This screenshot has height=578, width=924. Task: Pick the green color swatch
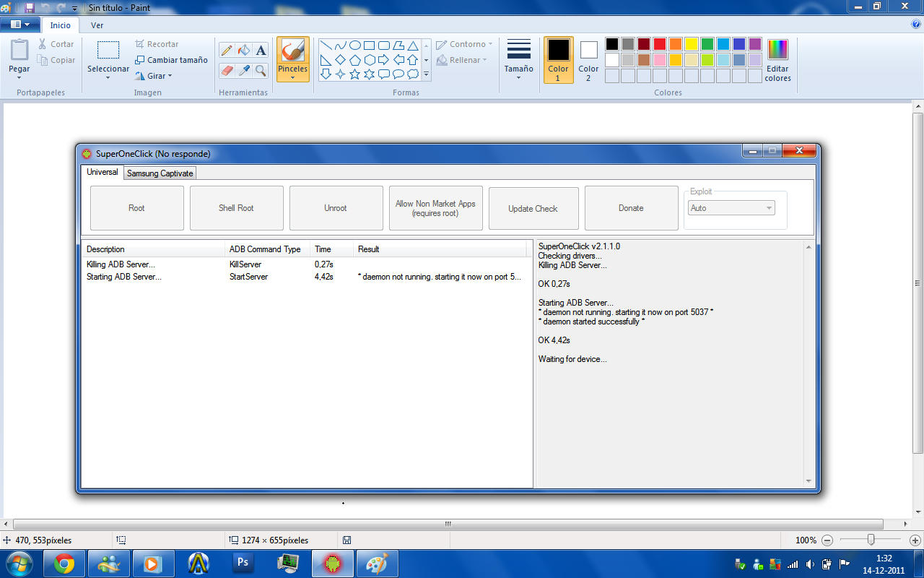[x=707, y=44]
